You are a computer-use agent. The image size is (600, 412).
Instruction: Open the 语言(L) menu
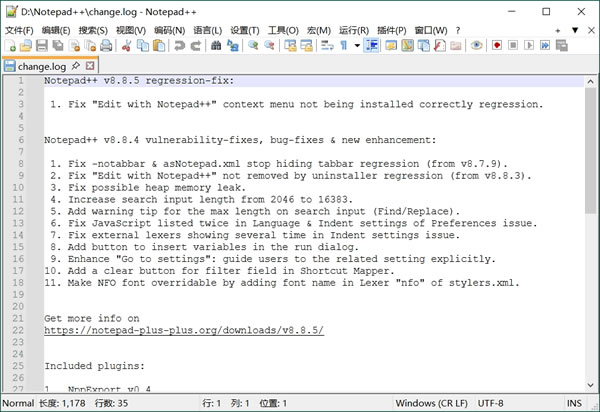click(207, 30)
